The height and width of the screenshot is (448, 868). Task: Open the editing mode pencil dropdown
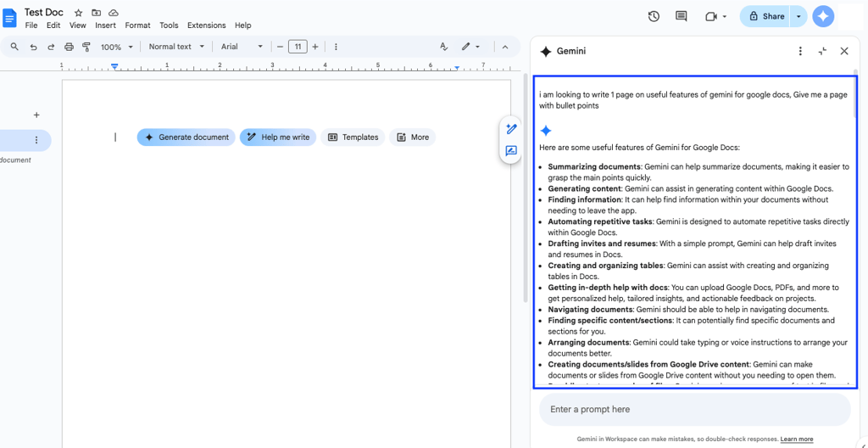tap(471, 48)
